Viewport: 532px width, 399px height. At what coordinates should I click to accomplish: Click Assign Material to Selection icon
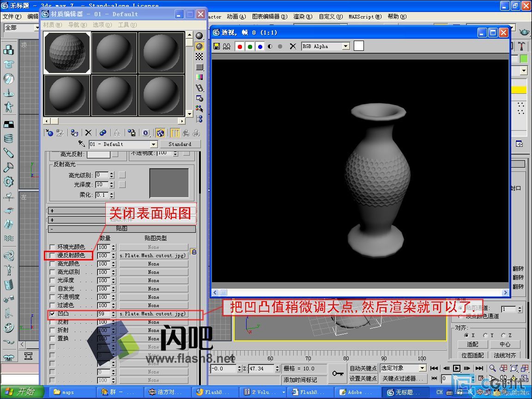(x=74, y=133)
